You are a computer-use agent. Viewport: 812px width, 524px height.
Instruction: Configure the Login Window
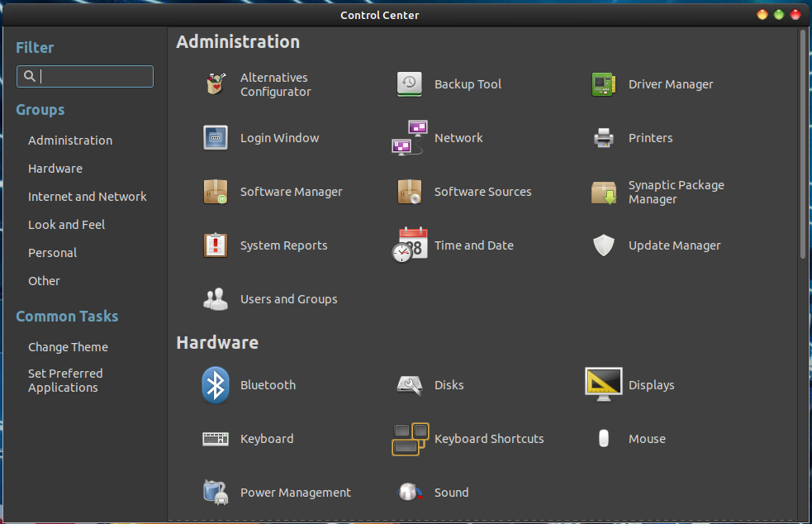[279, 137]
